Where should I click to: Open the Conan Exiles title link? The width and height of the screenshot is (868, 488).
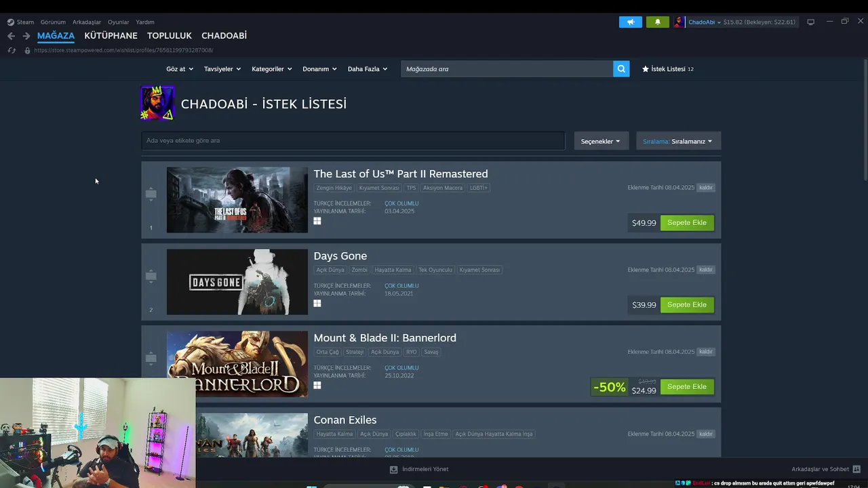(345, 420)
